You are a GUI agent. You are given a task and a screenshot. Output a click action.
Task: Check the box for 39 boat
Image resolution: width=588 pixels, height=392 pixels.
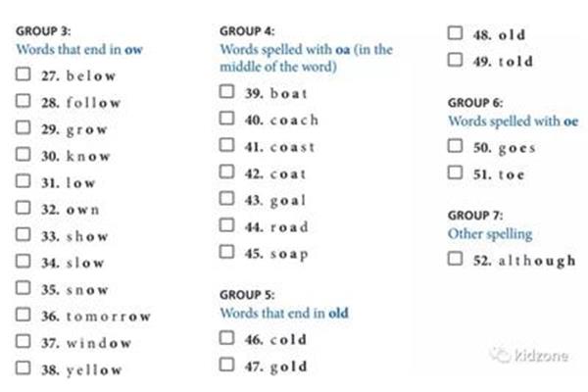click(x=227, y=91)
